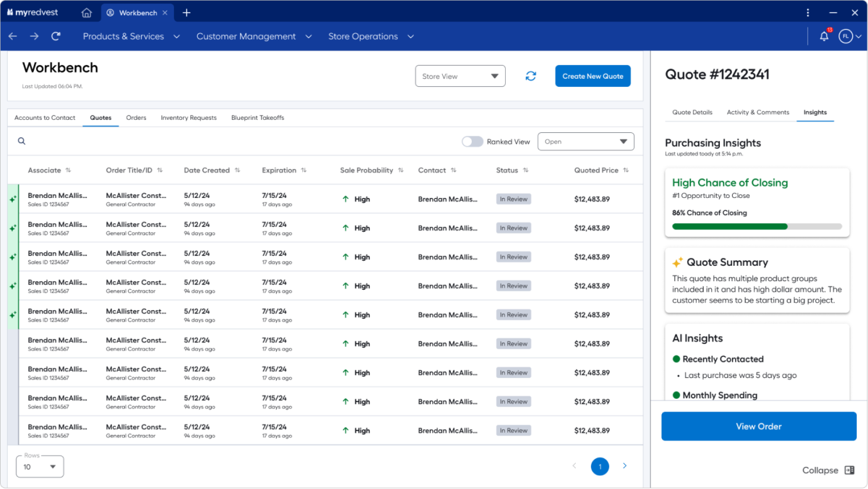Open the Store View dropdown
Screen dimensions: 868x489
coord(460,76)
